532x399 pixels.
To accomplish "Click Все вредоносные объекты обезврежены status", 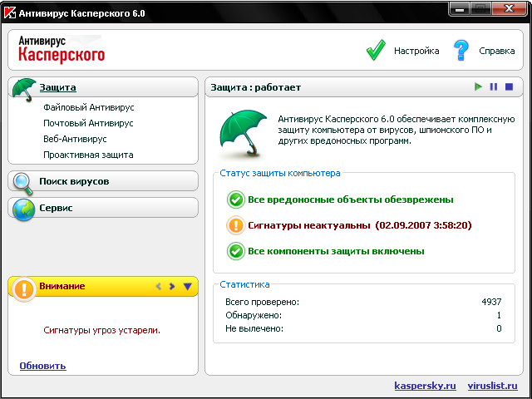I will tap(351, 199).
